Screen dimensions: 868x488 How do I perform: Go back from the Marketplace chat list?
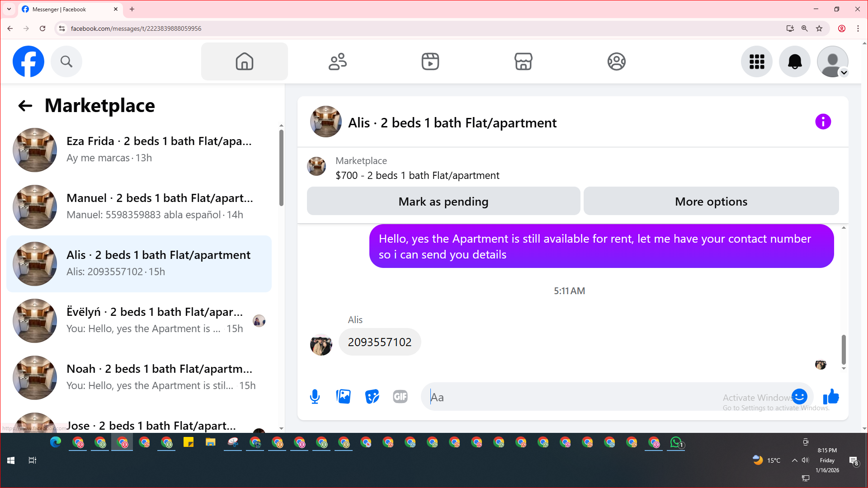tap(25, 106)
